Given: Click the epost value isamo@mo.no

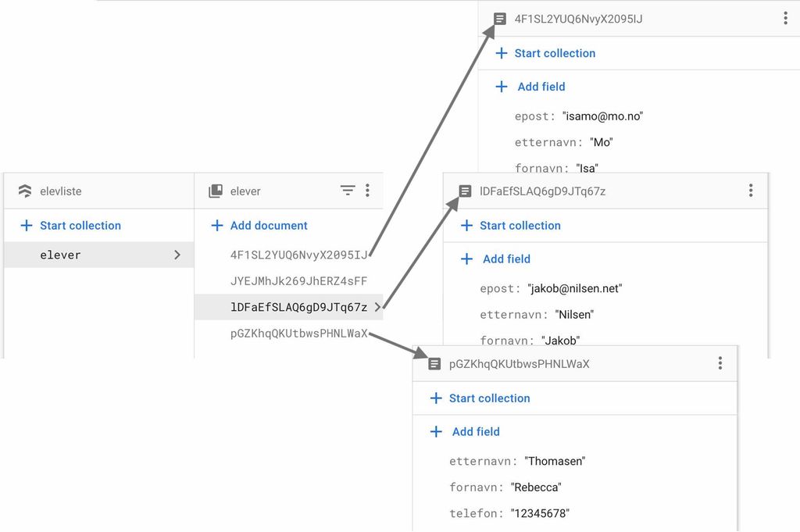Looking at the screenshot, I should (x=602, y=116).
